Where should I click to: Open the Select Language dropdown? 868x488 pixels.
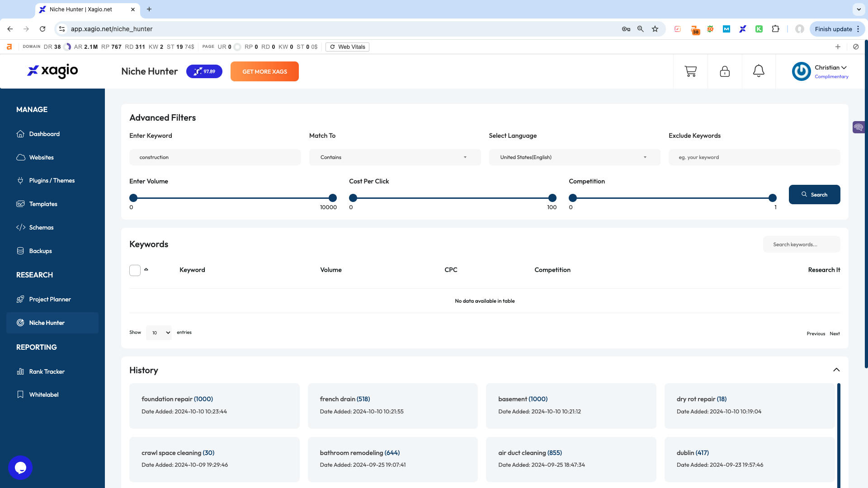(575, 157)
